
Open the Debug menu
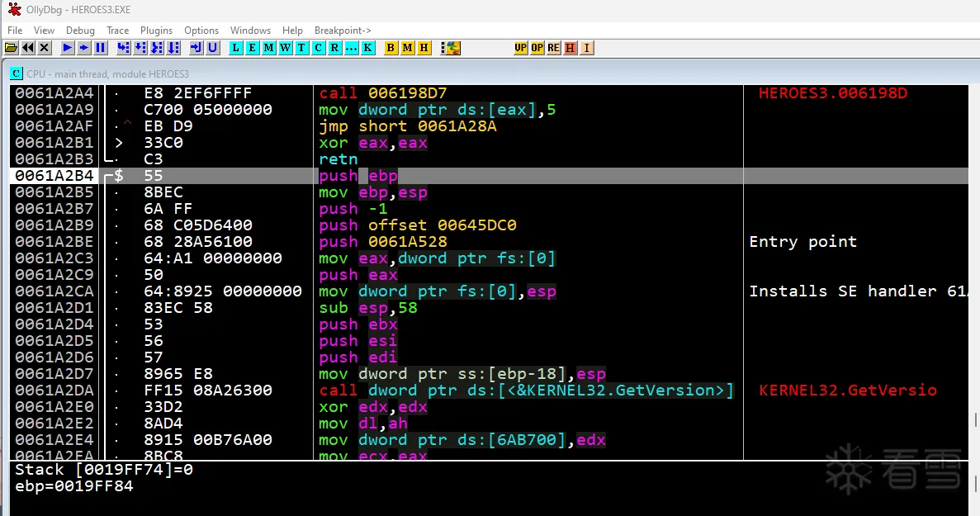(x=80, y=31)
